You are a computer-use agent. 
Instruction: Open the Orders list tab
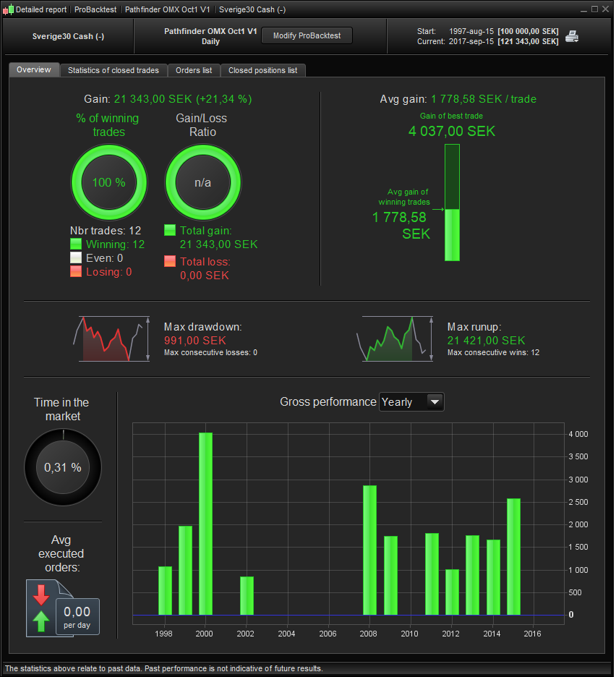194,70
